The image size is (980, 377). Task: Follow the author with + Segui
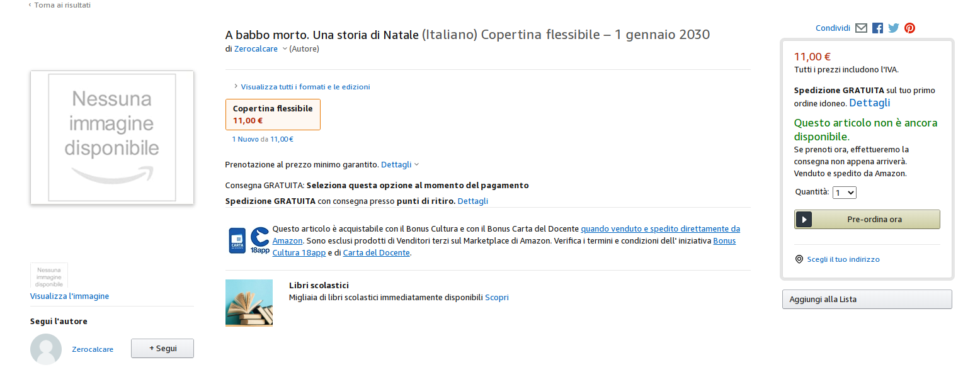click(162, 349)
